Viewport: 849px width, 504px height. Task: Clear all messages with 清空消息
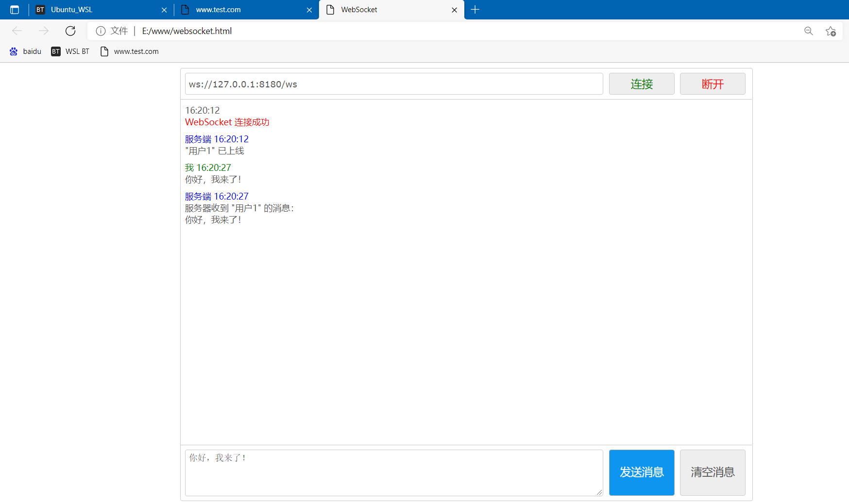pyautogui.click(x=712, y=472)
